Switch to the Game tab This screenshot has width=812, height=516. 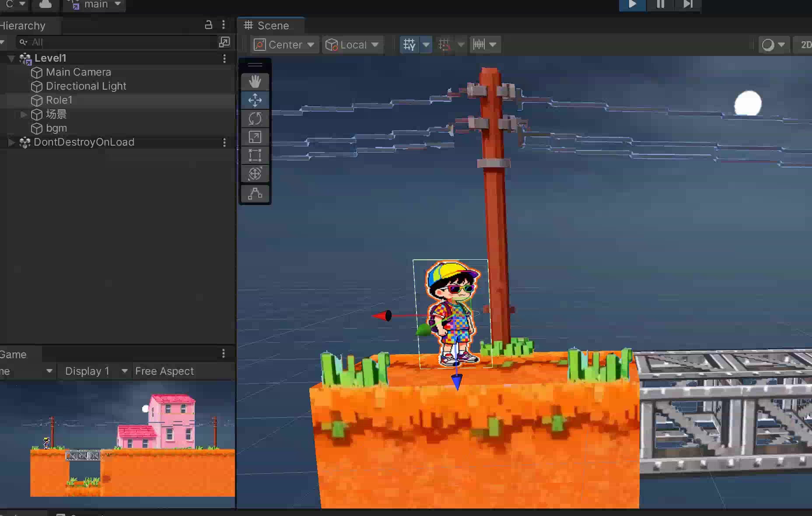pyautogui.click(x=14, y=354)
